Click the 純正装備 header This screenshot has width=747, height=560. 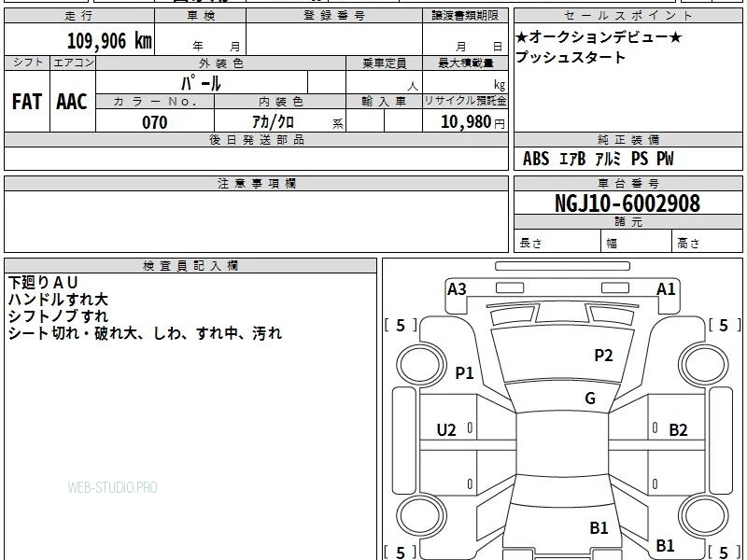tap(627, 140)
